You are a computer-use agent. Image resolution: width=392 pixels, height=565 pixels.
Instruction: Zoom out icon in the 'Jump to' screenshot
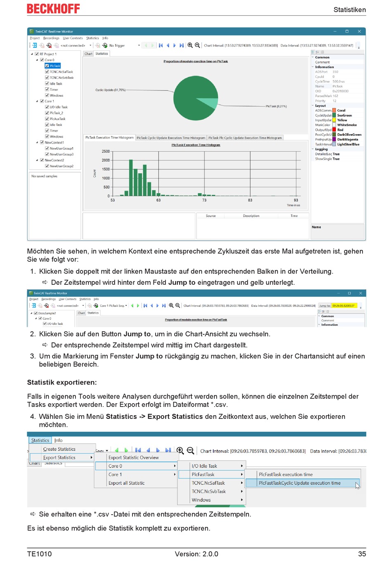[177, 305]
